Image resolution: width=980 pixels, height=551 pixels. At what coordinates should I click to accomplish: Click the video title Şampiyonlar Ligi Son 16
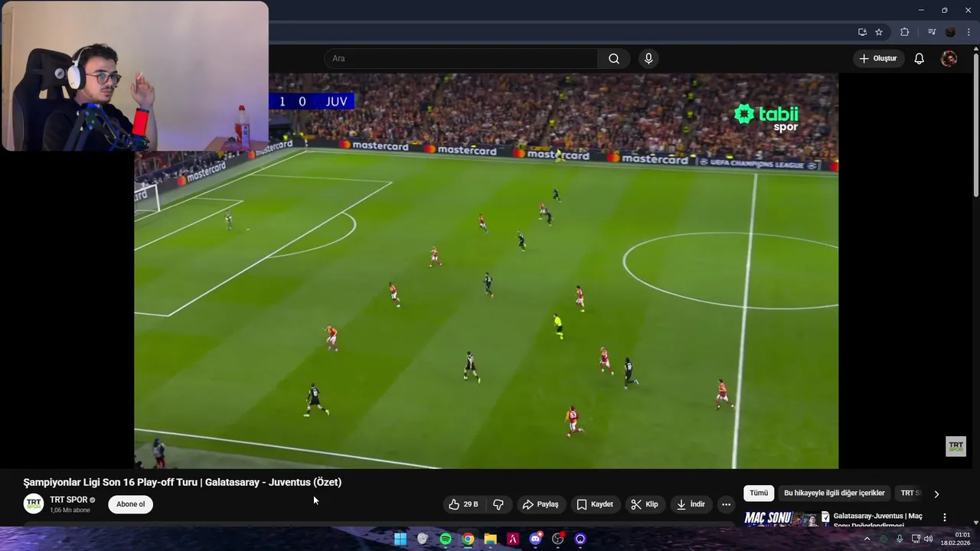point(182,482)
